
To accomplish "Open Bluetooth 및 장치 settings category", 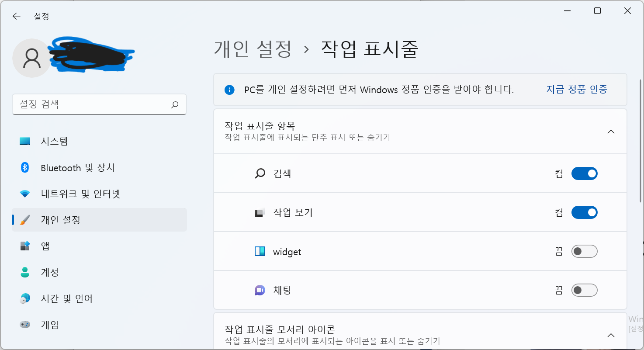I will [x=100, y=167].
